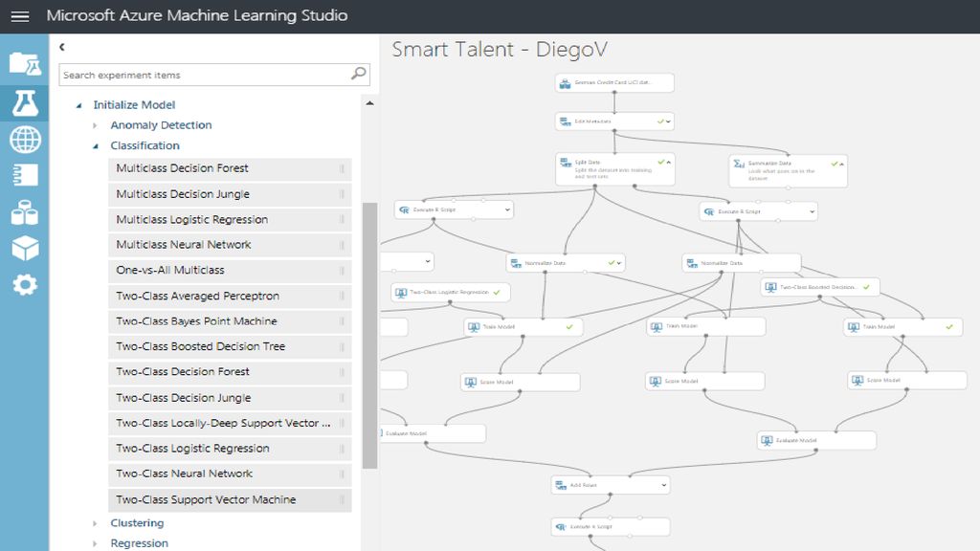Viewport: 980px width, 551px height.
Task: Open the Edit Metadata node dropdown chevron
Action: (x=669, y=121)
